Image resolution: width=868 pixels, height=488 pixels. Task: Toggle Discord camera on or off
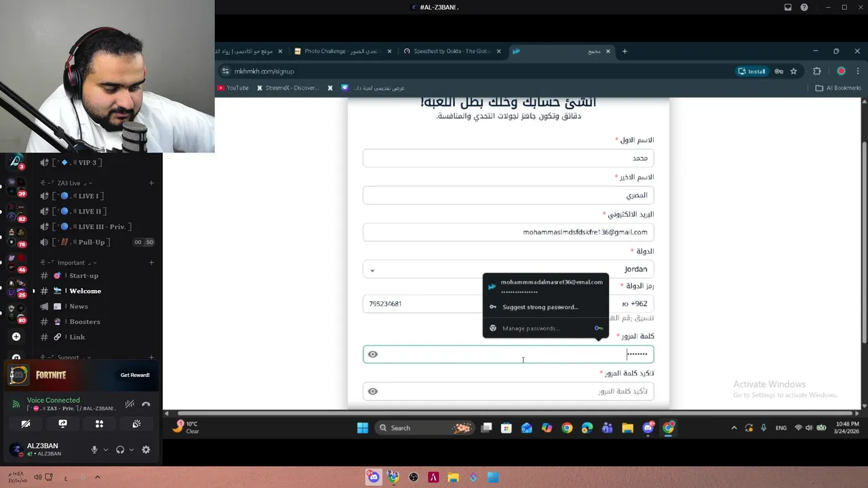tap(26, 424)
